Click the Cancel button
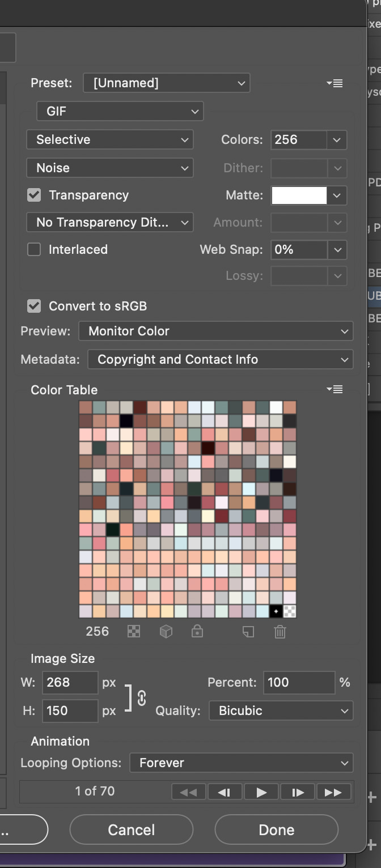The height and width of the screenshot is (868, 381). coord(132,830)
